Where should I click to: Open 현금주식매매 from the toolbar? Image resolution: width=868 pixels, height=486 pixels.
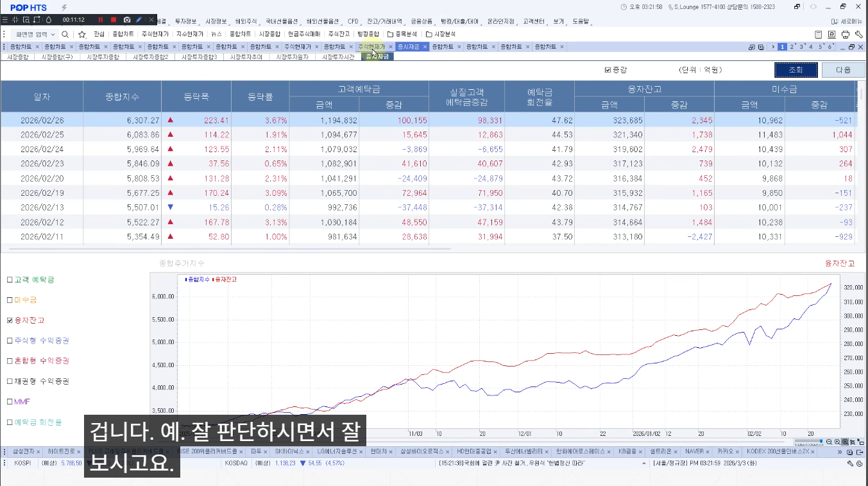[x=304, y=34]
